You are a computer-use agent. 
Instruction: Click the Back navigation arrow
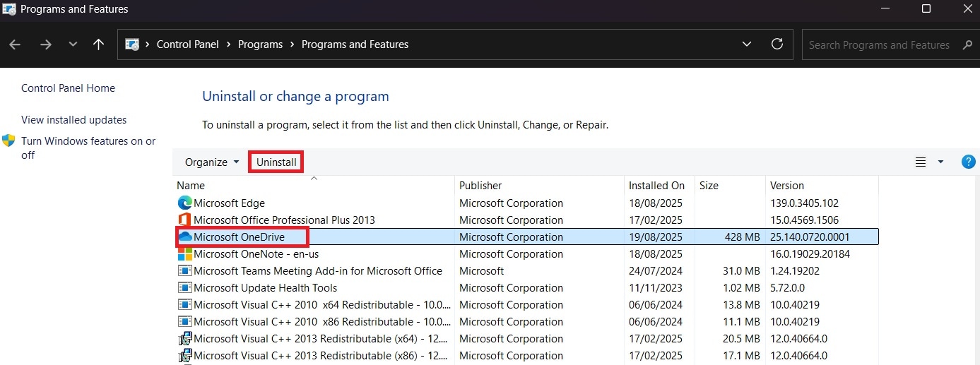pyautogui.click(x=16, y=44)
